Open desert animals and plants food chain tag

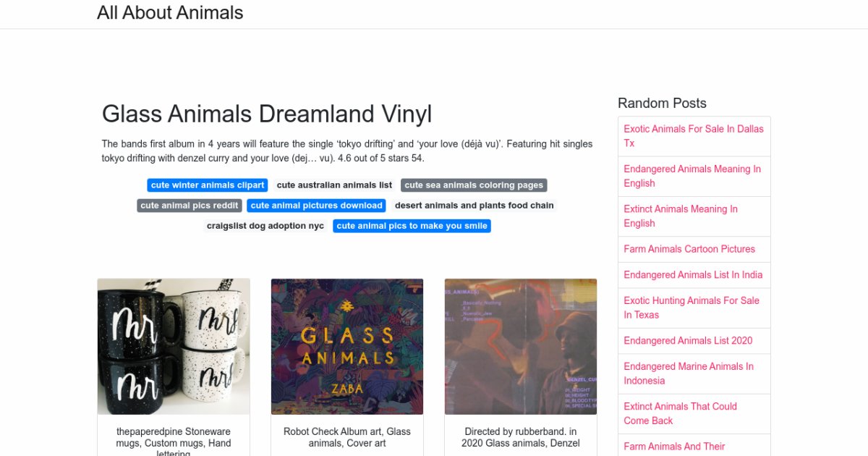pyautogui.click(x=474, y=206)
